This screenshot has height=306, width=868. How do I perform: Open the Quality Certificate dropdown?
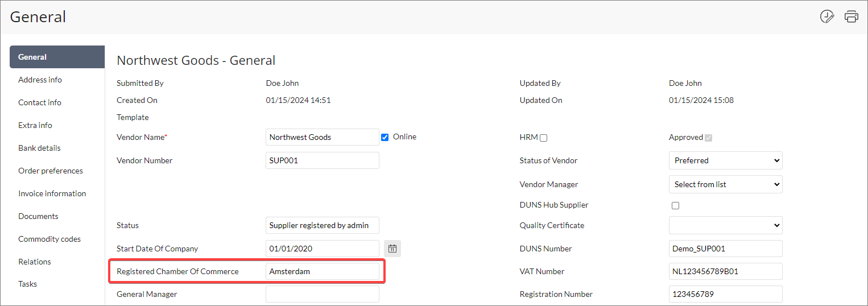pyautogui.click(x=726, y=225)
